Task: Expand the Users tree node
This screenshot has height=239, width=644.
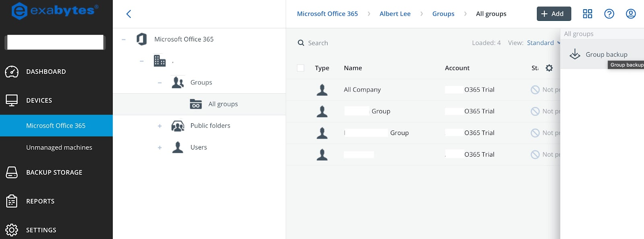Action: click(160, 148)
